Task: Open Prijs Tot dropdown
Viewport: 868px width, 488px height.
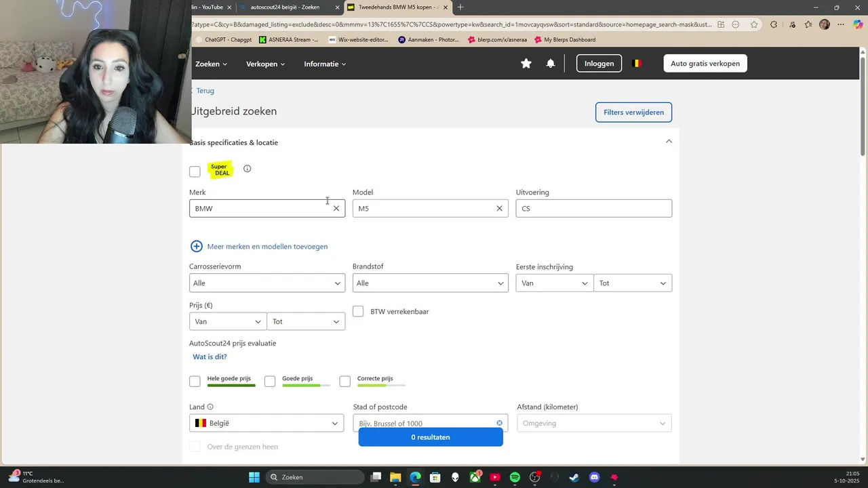Action: (x=306, y=321)
